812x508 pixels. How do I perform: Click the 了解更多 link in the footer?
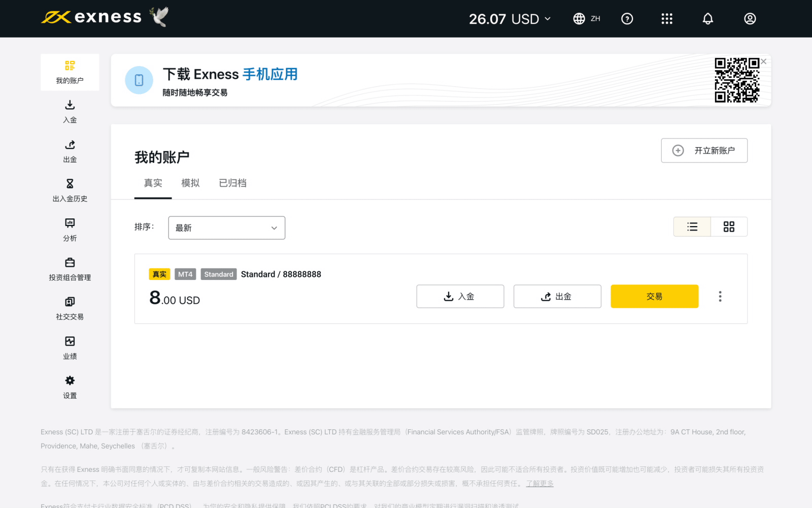click(x=539, y=484)
